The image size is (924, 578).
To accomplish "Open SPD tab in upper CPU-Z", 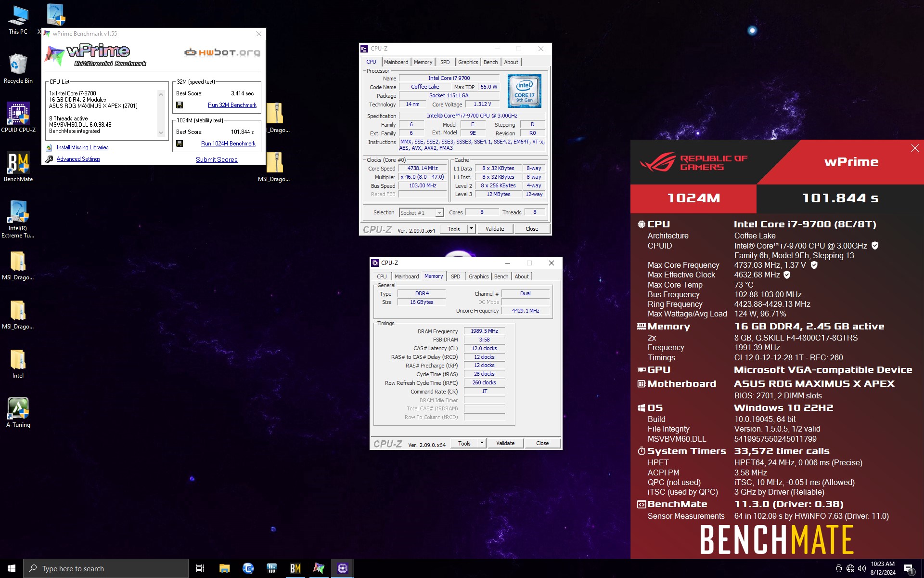I will tap(445, 62).
